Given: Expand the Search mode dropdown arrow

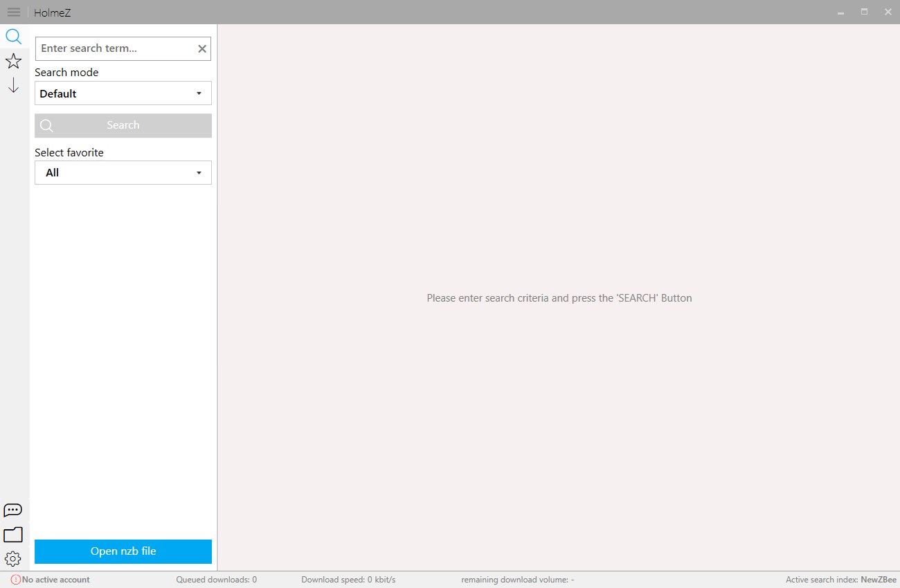Looking at the screenshot, I should point(199,93).
